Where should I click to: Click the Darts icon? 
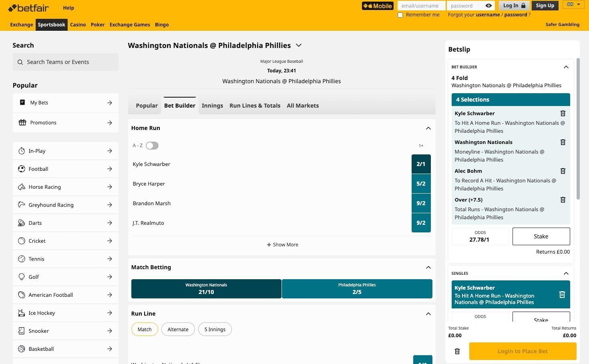[22, 223]
